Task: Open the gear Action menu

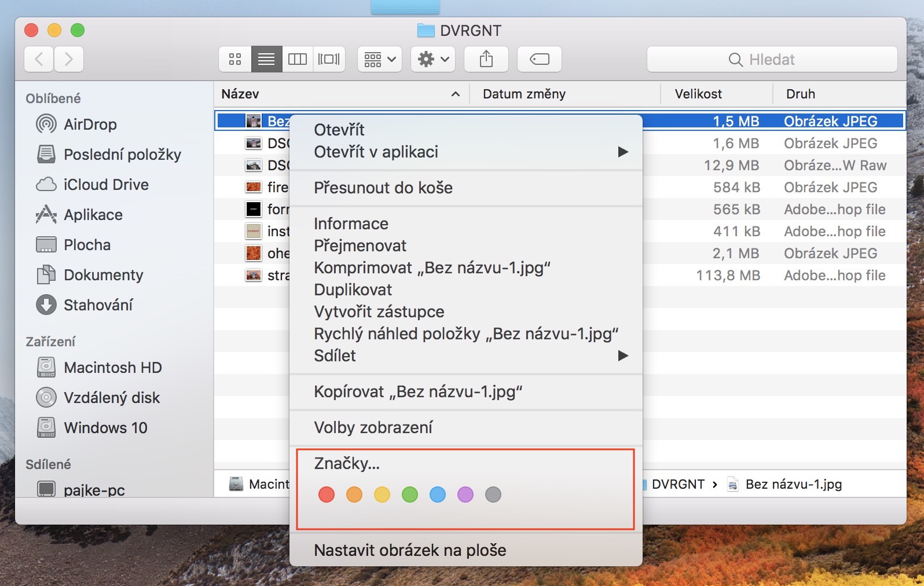Action: 433,59
